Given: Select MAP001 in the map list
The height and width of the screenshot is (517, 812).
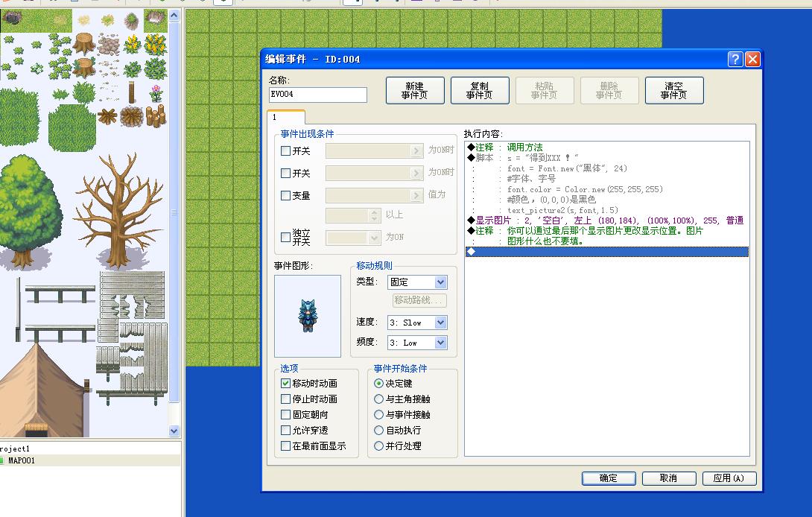Looking at the screenshot, I should coord(22,460).
